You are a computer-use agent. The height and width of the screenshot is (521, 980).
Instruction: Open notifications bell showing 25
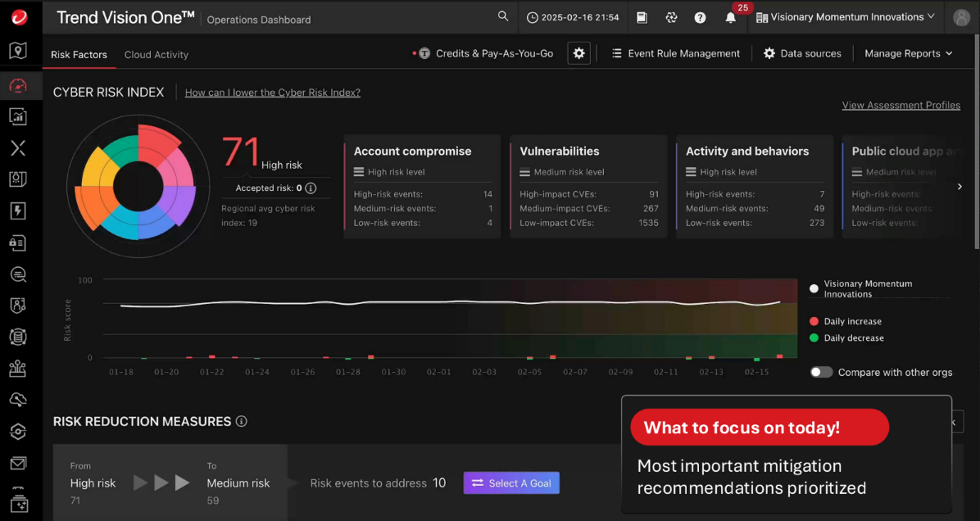tap(731, 17)
